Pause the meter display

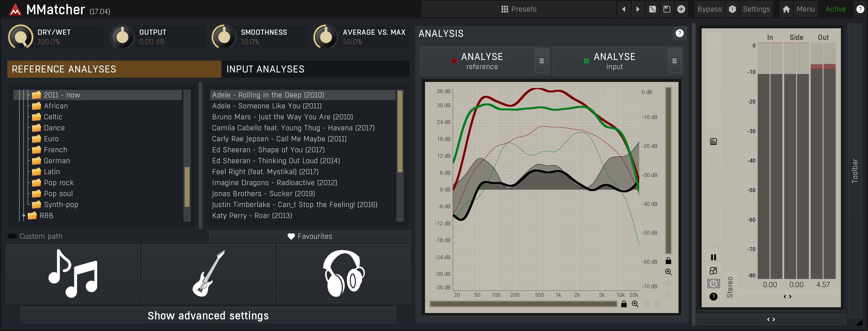(x=713, y=257)
